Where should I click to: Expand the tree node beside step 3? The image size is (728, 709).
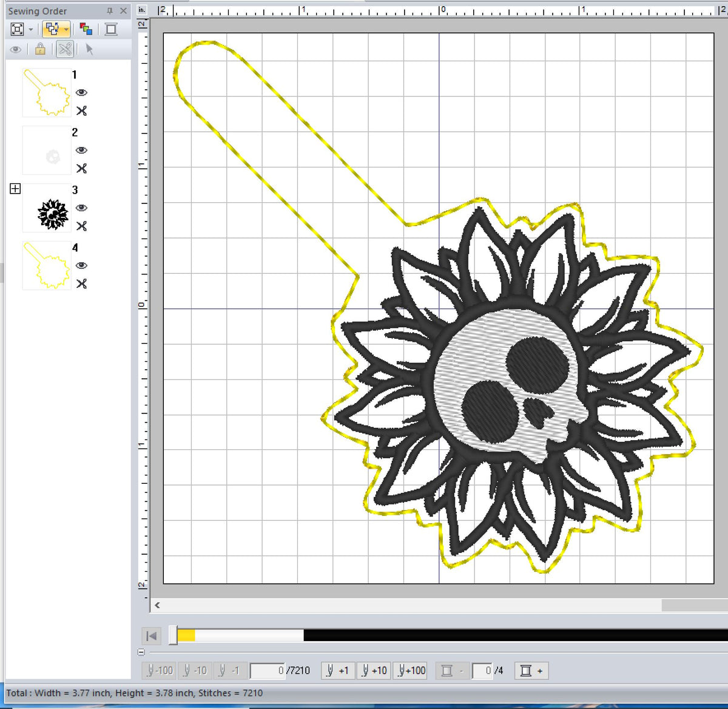[15, 188]
